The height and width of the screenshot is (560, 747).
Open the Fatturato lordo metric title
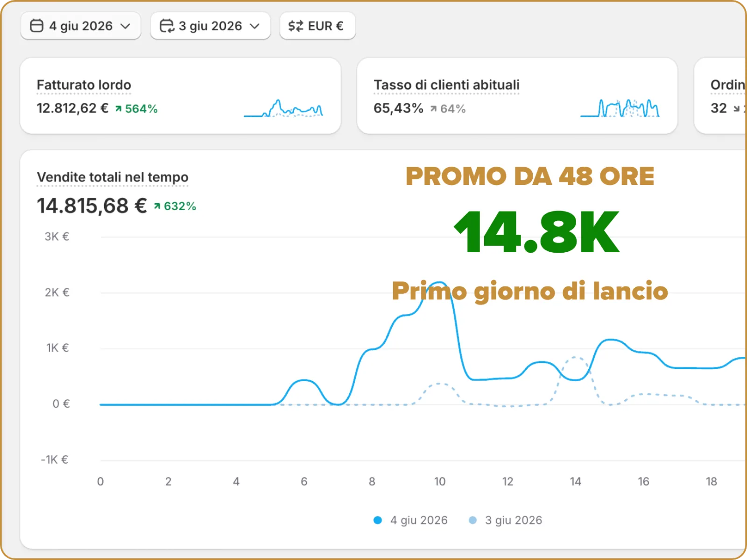coord(84,85)
